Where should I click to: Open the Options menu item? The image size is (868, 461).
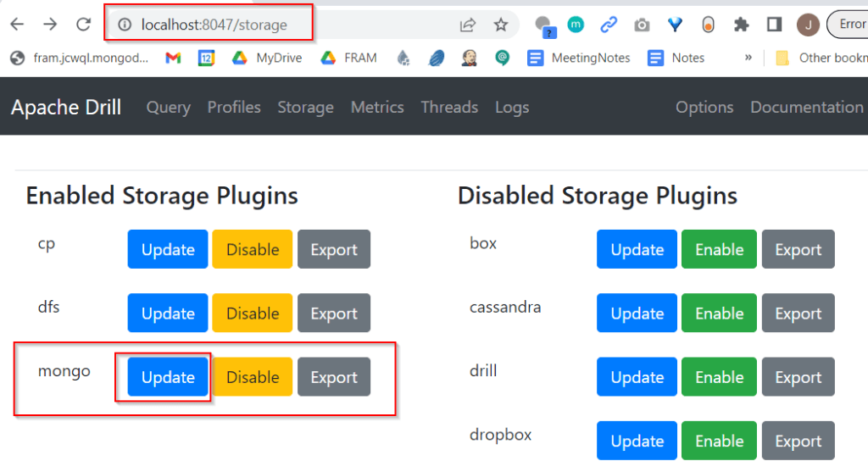click(704, 107)
